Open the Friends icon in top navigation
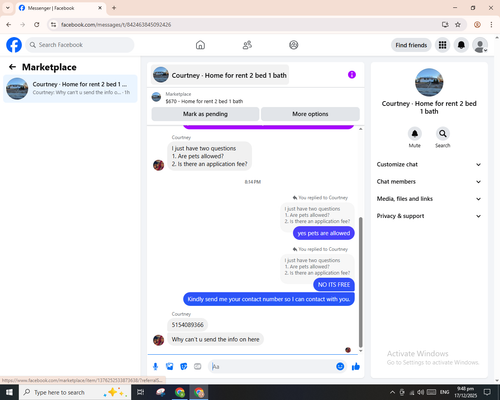The width and height of the screenshot is (500, 400). 247,45
